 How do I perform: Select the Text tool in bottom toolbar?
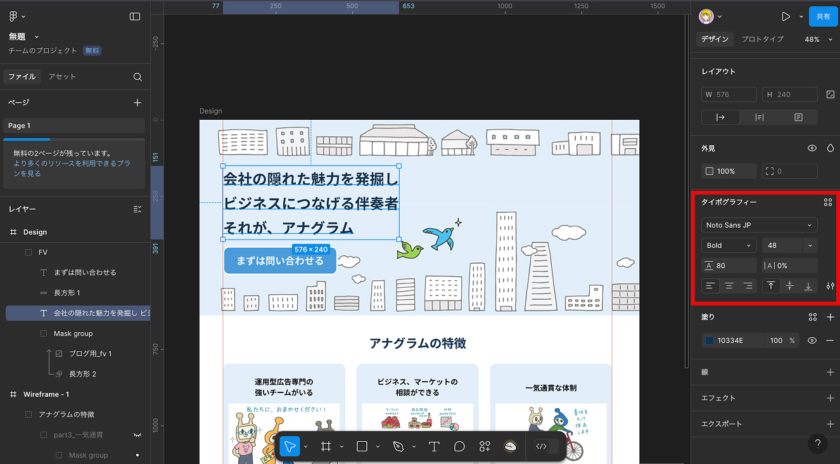pyautogui.click(x=434, y=446)
